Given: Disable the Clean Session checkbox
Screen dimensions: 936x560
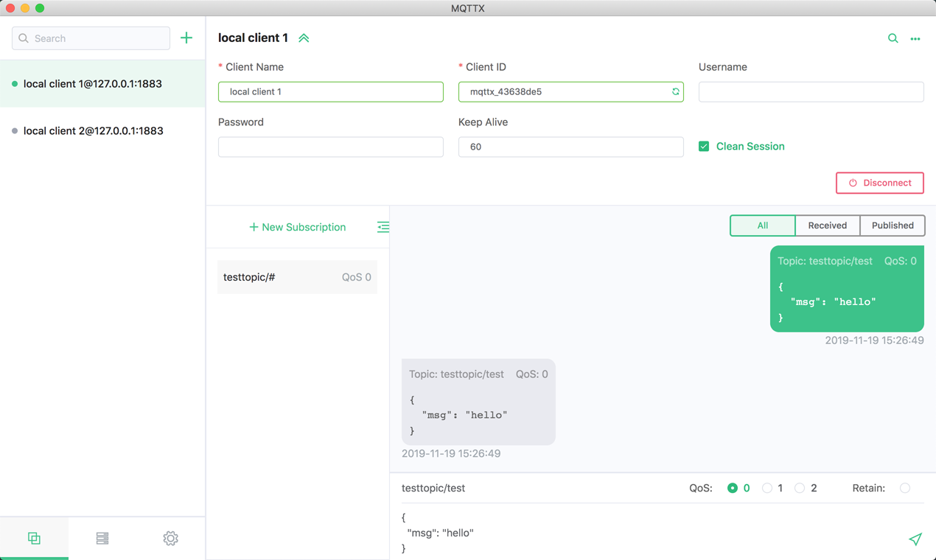Looking at the screenshot, I should (x=704, y=146).
